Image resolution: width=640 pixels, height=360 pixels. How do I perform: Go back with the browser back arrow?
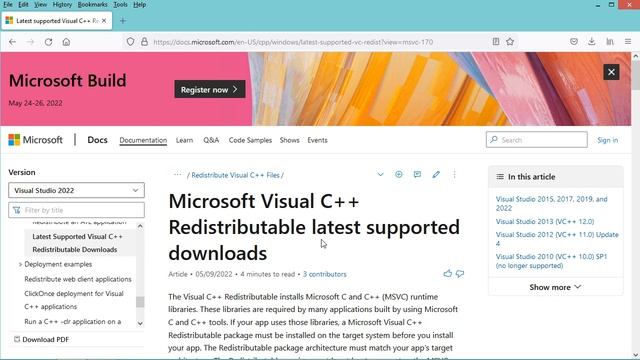point(12,42)
